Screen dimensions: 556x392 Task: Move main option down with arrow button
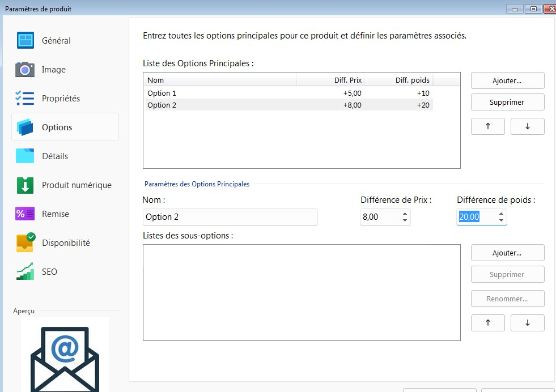(x=527, y=126)
